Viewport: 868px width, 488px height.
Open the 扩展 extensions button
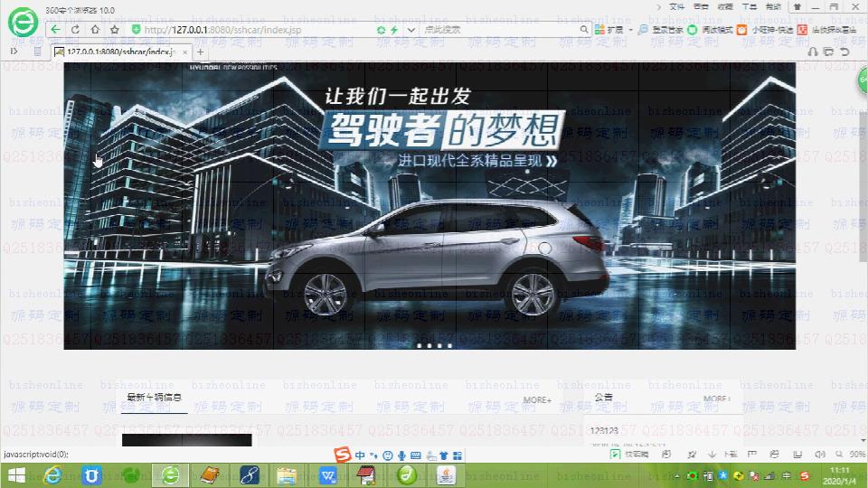(609, 29)
